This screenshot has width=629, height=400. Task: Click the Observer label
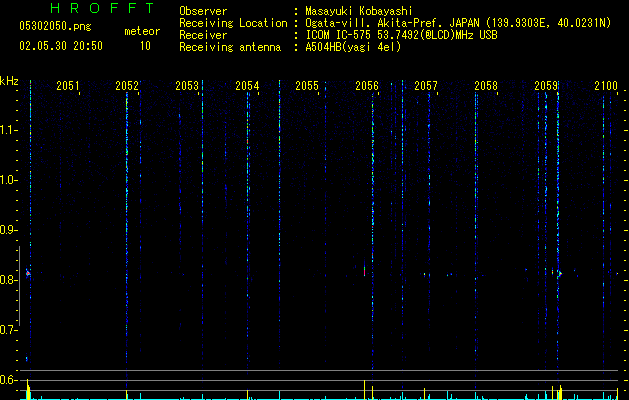tap(203, 11)
